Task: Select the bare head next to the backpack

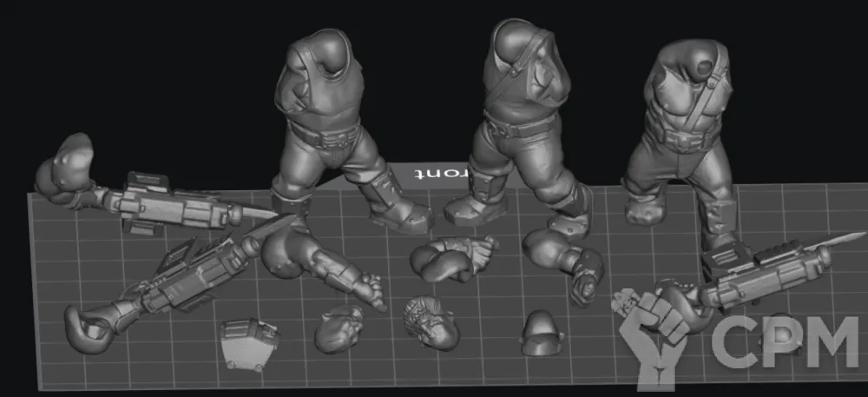Action: click(x=339, y=328)
